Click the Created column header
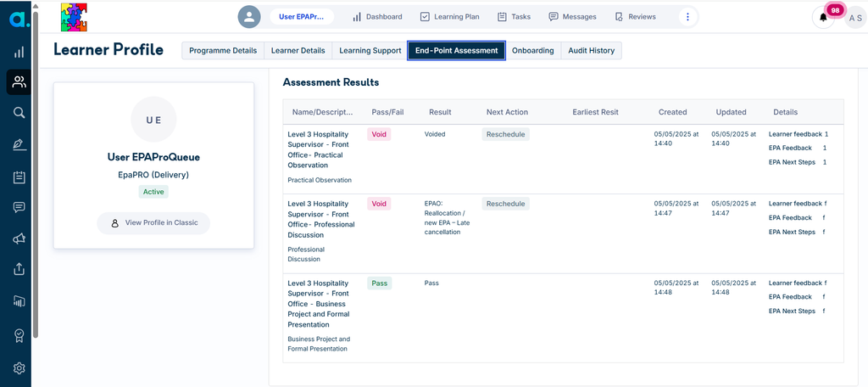868x387 pixels. pos(672,112)
